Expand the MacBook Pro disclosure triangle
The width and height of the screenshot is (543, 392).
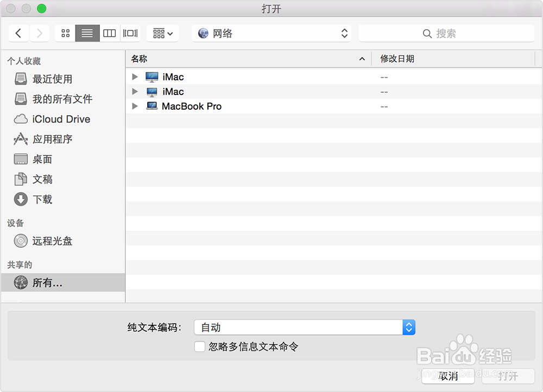click(135, 106)
